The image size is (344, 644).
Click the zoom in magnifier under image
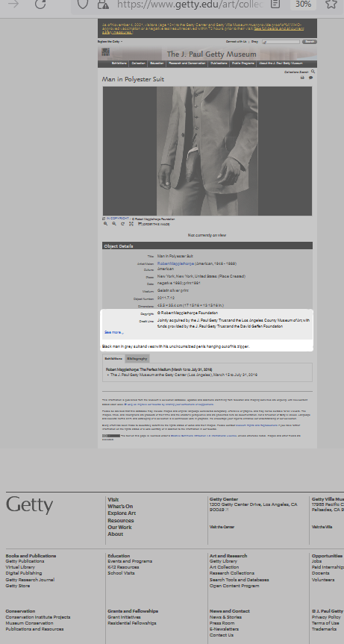[x=105, y=224]
